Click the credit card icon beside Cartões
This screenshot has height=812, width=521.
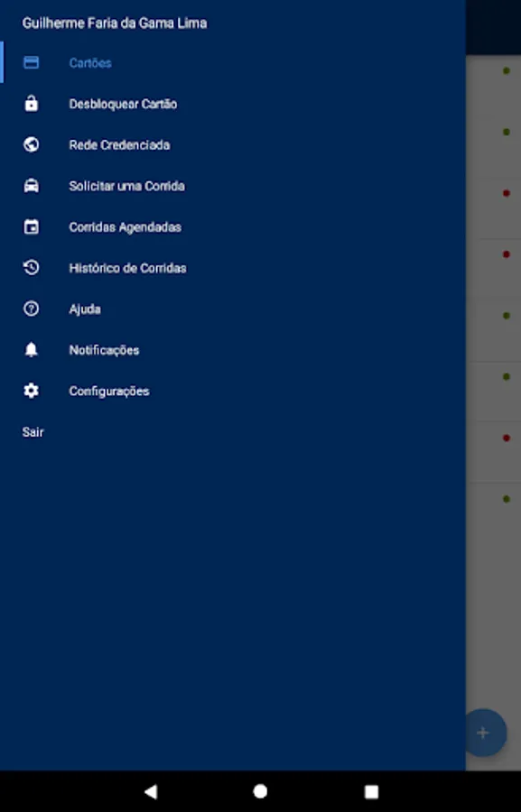(x=31, y=62)
